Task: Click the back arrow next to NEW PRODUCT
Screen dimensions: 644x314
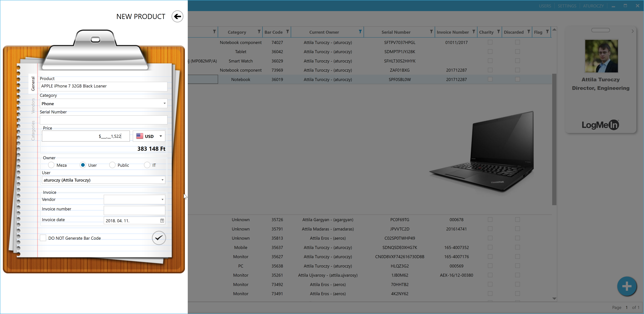Action: click(177, 16)
